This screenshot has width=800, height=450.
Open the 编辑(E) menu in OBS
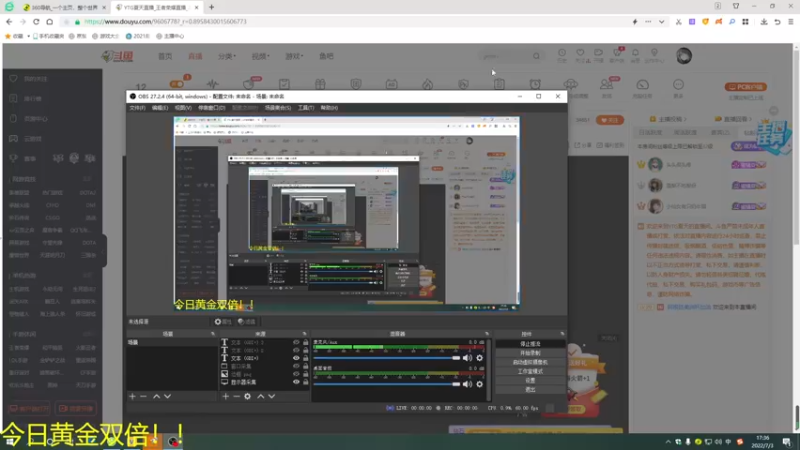coord(160,108)
